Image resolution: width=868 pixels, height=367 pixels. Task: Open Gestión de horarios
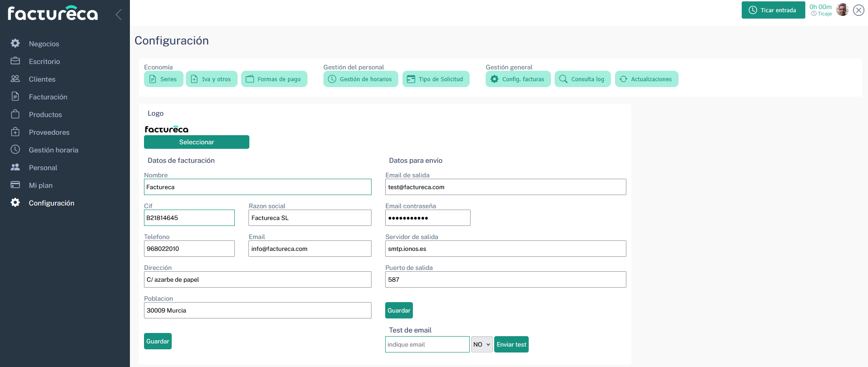(361, 79)
